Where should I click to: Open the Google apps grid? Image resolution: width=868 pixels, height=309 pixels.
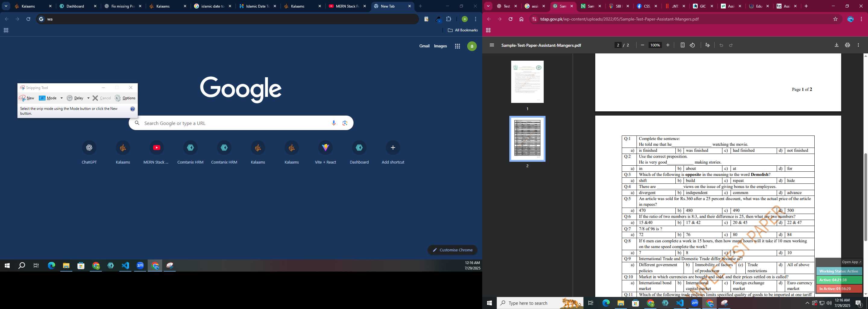click(457, 46)
